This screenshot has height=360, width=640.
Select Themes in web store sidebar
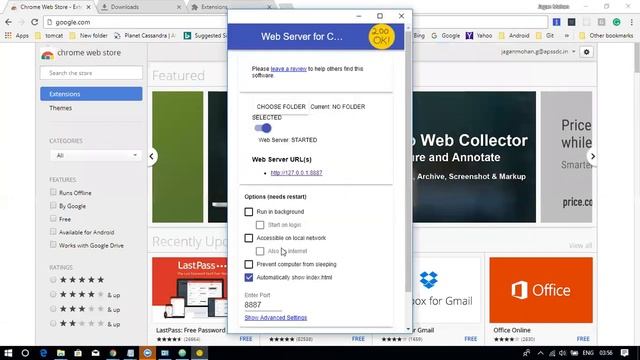tap(60, 108)
